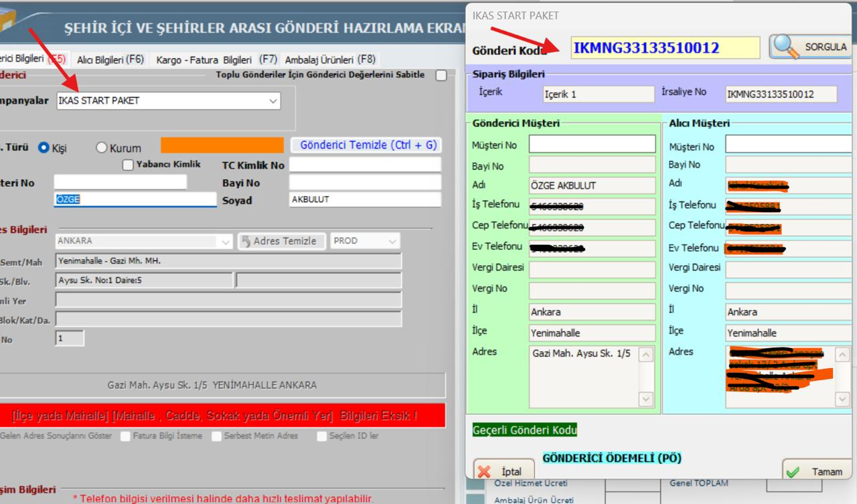
Task: Select the Kişi radio option
Action: pos(45,148)
